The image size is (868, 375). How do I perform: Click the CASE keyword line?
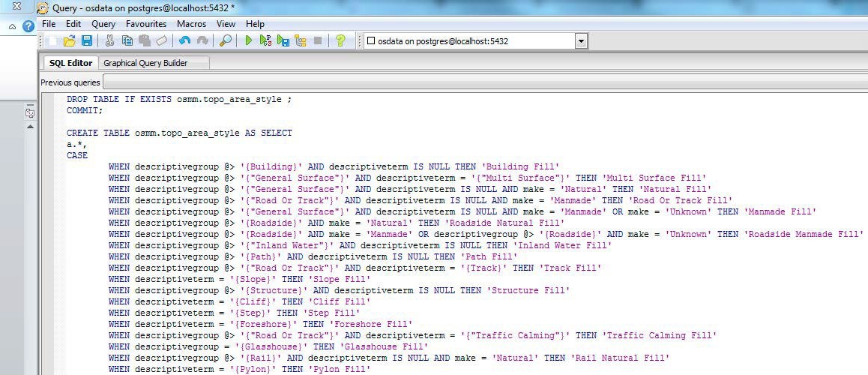[77, 155]
